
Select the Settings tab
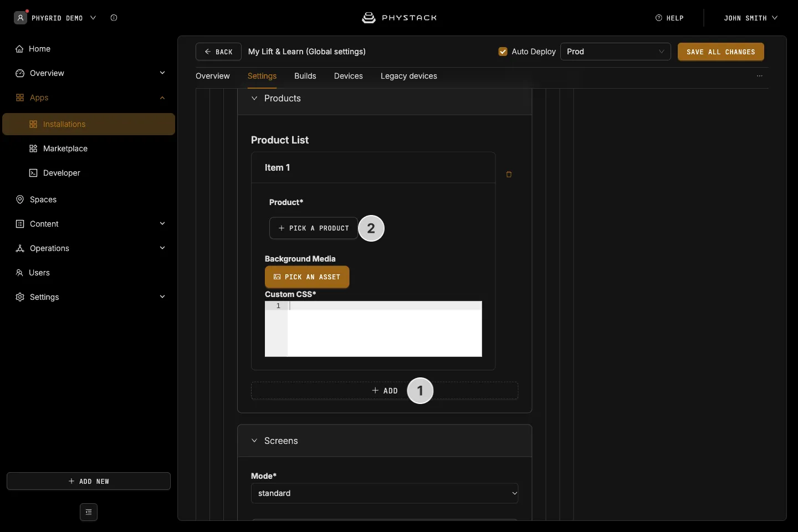click(262, 76)
